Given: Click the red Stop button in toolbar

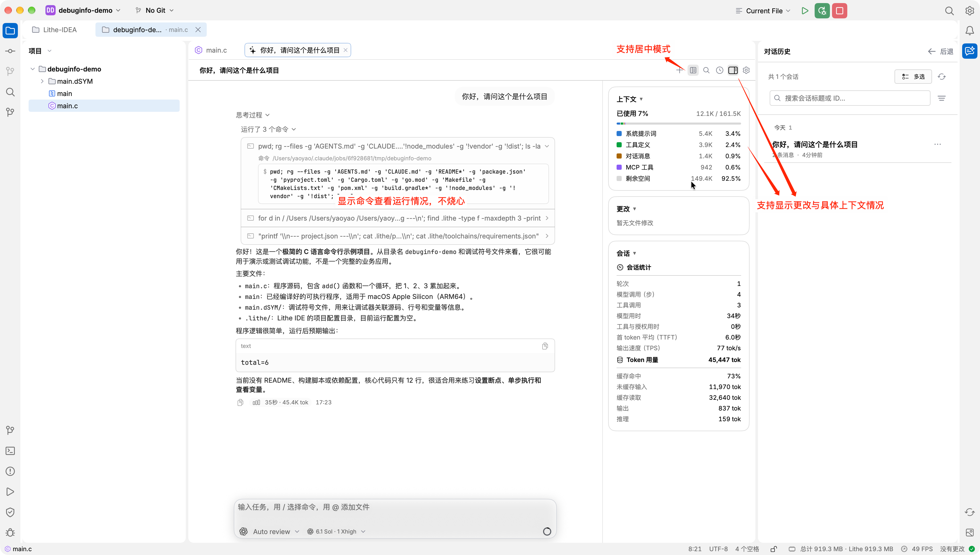Looking at the screenshot, I should click(x=839, y=11).
